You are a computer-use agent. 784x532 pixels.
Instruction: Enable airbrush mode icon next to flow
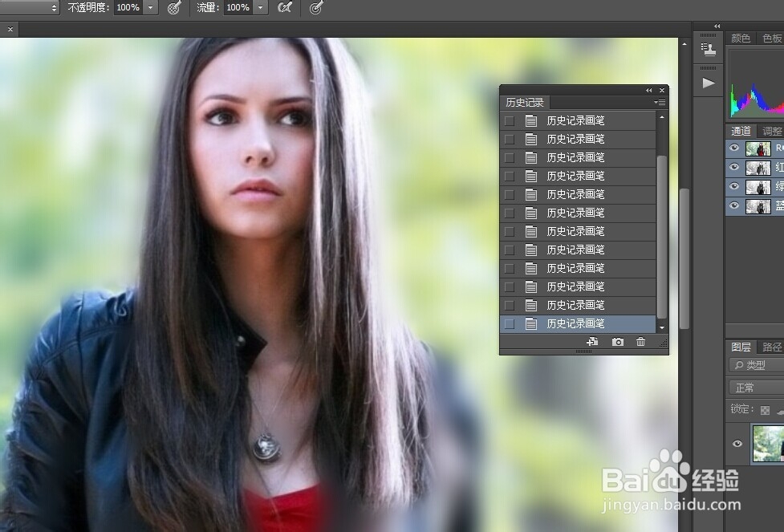pyautogui.click(x=285, y=7)
